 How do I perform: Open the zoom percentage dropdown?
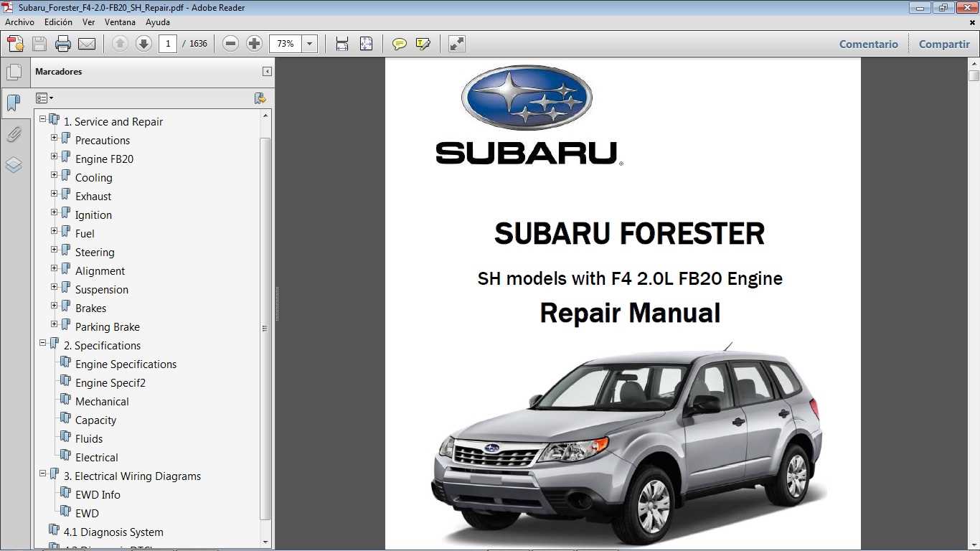tap(309, 44)
